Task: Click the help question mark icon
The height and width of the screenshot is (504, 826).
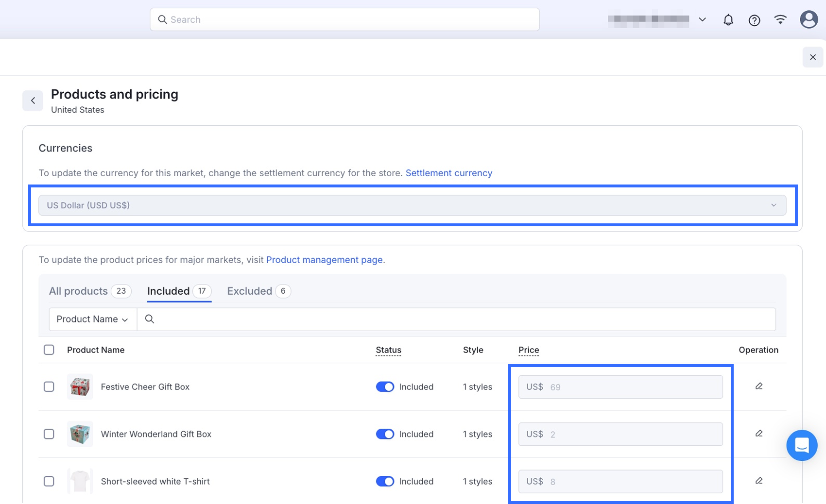Action: click(x=754, y=20)
